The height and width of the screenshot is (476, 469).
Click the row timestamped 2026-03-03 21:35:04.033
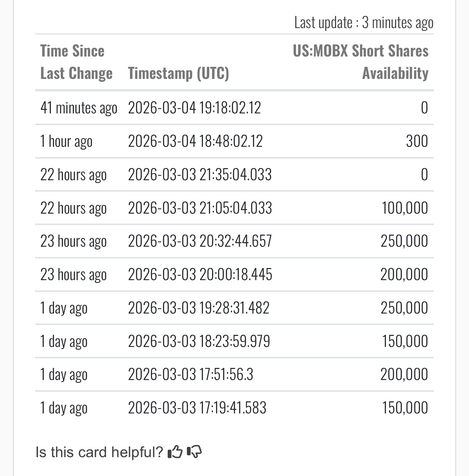(234, 175)
